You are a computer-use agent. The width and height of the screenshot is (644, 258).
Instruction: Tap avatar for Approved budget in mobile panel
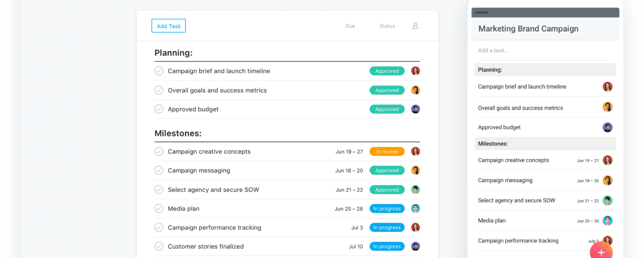click(607, 127)
